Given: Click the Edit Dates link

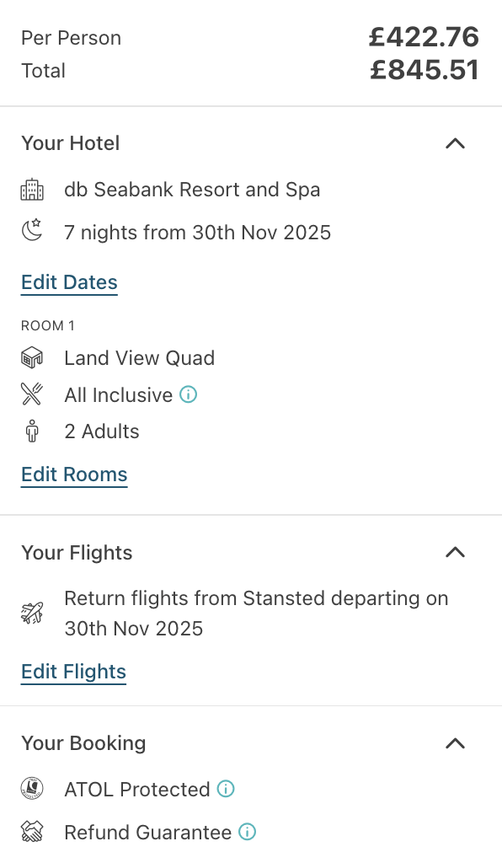Looking at the screenshot, I should click(x=68, y=282).
